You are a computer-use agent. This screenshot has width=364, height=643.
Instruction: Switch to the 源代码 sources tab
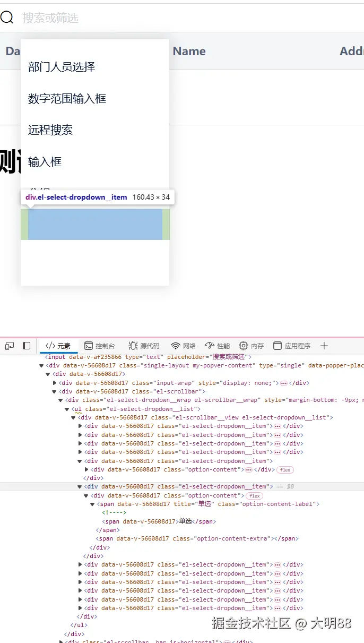click(x=144, y=346)
